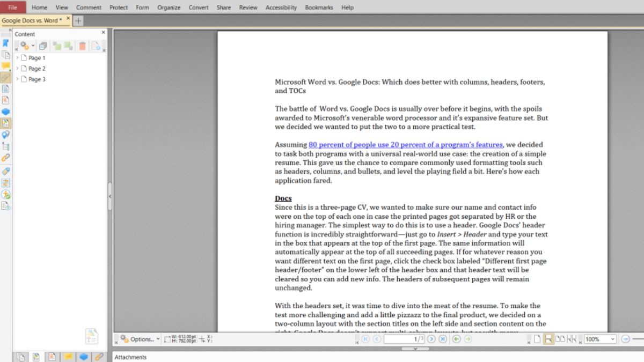Collapse the left panel using splitter arrow
The height and width of the screenshot is (362, 644).
coord(110,196)
